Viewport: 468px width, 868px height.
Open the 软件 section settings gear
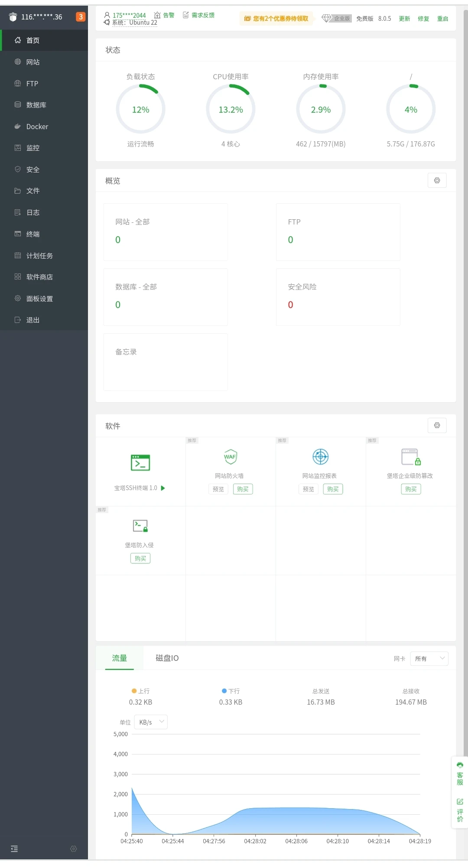pos(437,426)
